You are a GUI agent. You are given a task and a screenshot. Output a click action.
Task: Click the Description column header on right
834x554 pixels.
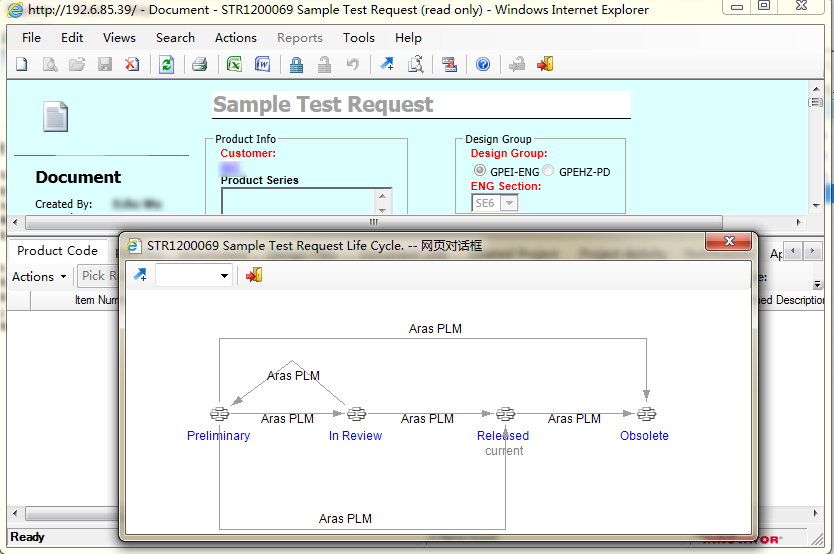pos(791,300)
